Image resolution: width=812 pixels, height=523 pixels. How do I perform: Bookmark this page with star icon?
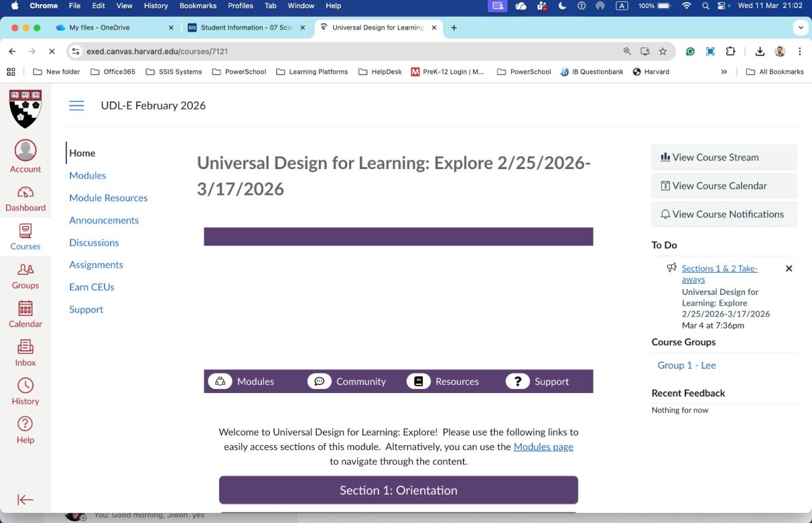(x=662, y=51)
